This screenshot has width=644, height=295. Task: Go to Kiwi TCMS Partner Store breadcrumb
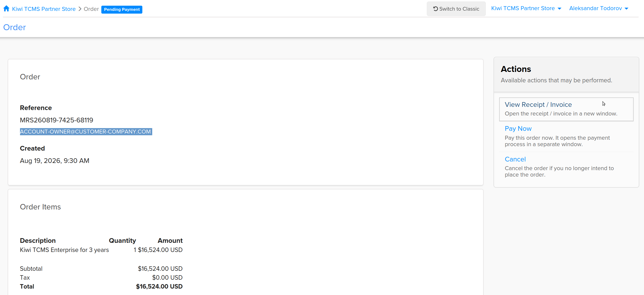click(x=44, y=9)
